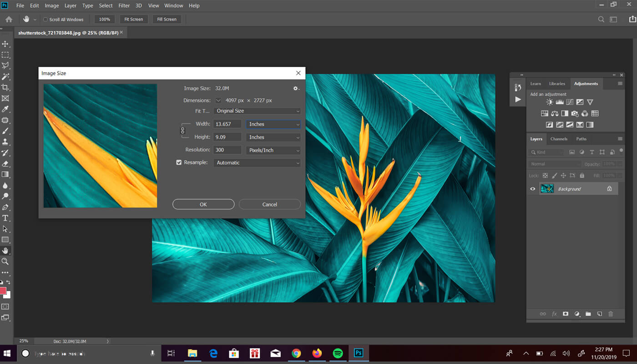Select the Move tool

pyautogui.click(x=6, y=44)
